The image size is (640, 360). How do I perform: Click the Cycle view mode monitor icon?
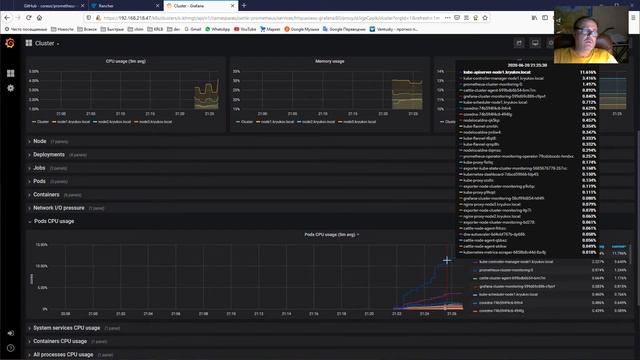pos(535,43)
